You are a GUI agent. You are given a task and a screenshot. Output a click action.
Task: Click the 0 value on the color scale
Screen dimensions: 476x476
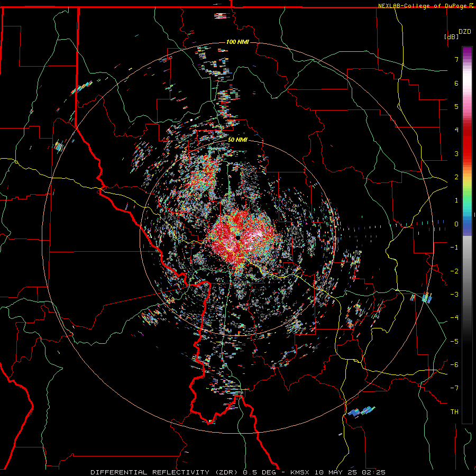[x=456, y=224]
